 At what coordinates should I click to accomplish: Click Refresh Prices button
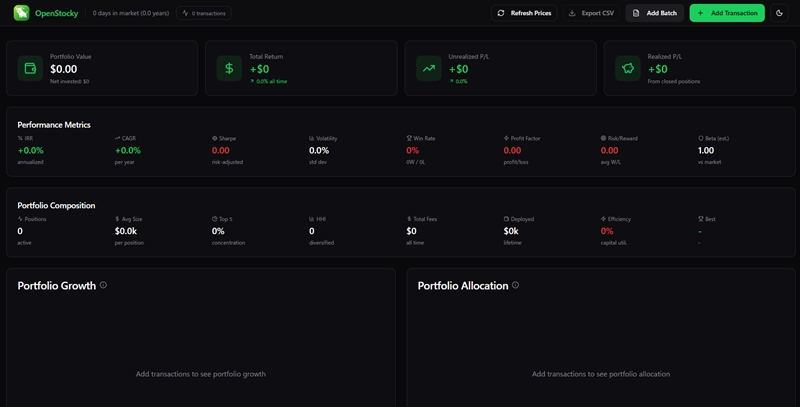(524, 13)
